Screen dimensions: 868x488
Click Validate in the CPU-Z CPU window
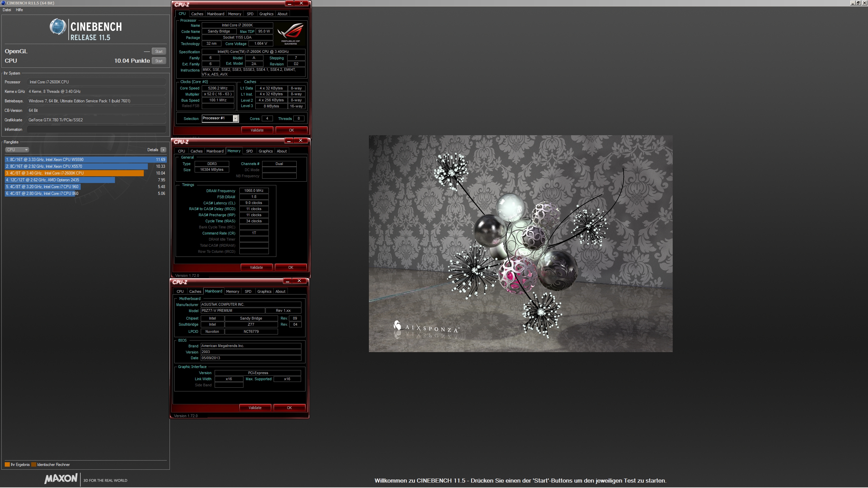[257, 130]
